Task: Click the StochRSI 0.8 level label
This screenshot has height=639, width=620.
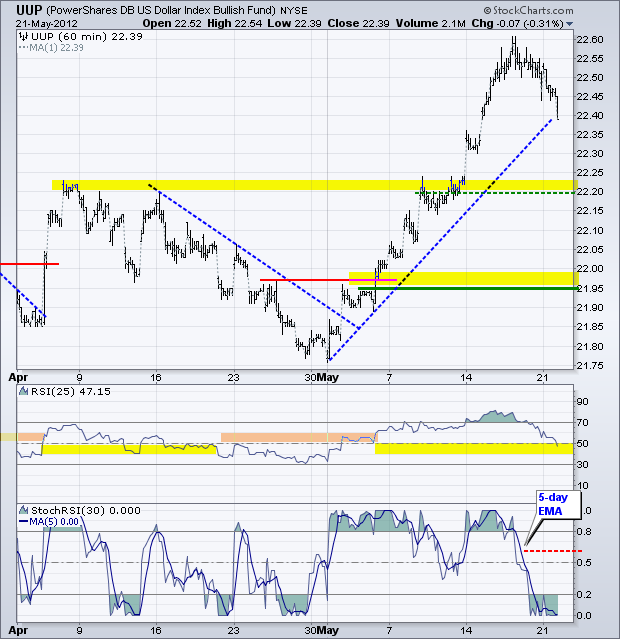Action: [x=585, y=531]
